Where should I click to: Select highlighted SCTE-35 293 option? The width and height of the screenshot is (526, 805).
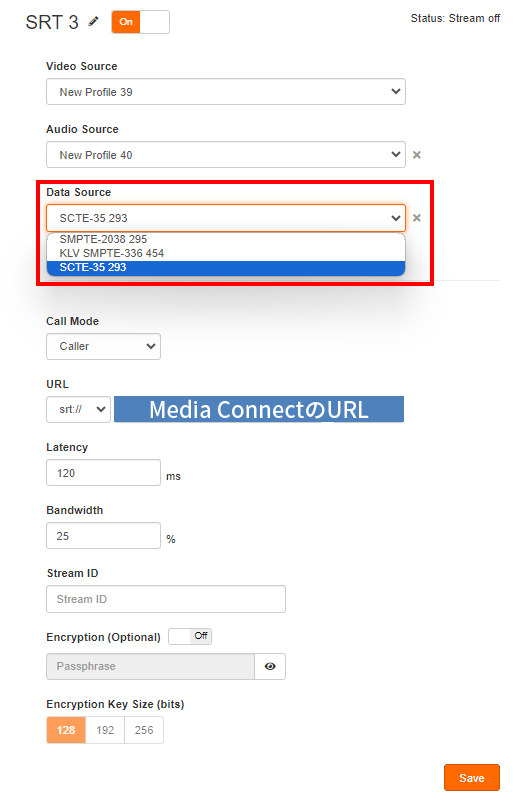point(226,267)
